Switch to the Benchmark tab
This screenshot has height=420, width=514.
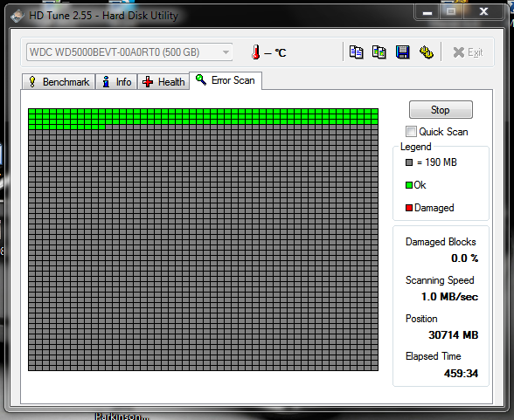[59, 82]
